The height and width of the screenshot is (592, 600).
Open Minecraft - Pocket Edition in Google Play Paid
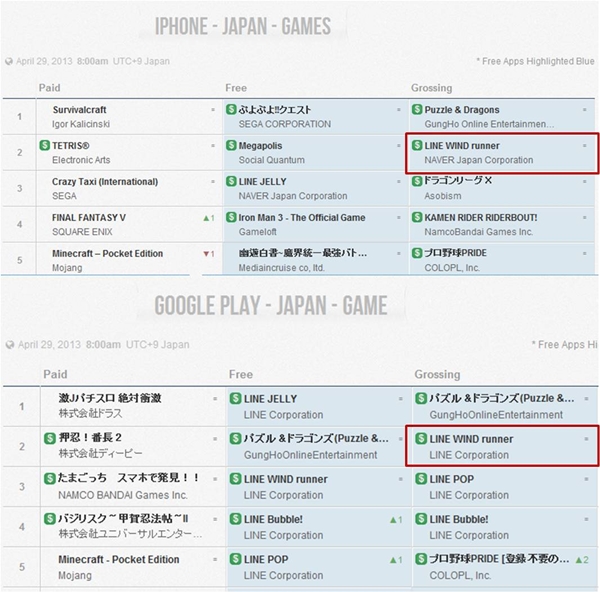pyautogui.click(x=119, y=559)
